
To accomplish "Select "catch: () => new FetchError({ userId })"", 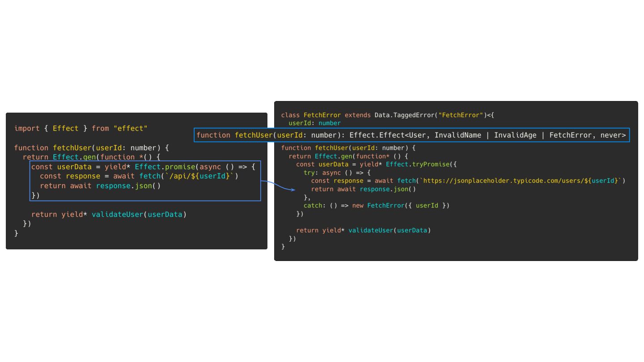I will (x=377, y=206).
